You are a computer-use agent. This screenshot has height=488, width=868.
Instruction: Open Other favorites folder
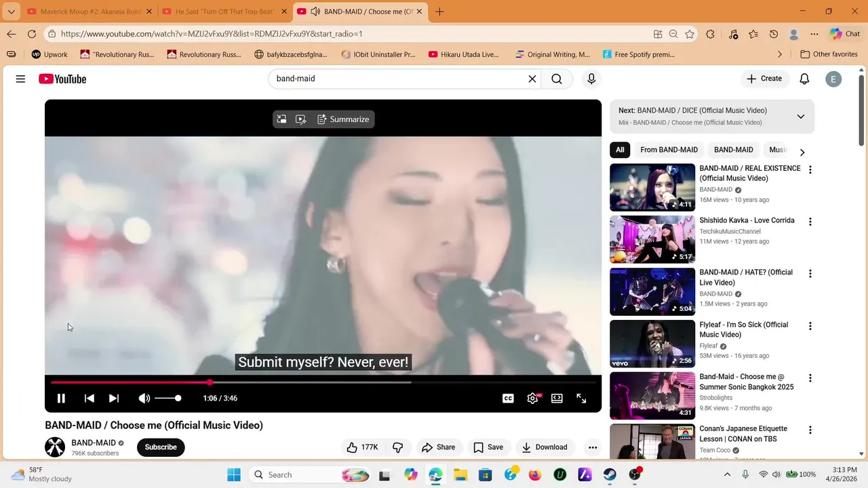829,54
